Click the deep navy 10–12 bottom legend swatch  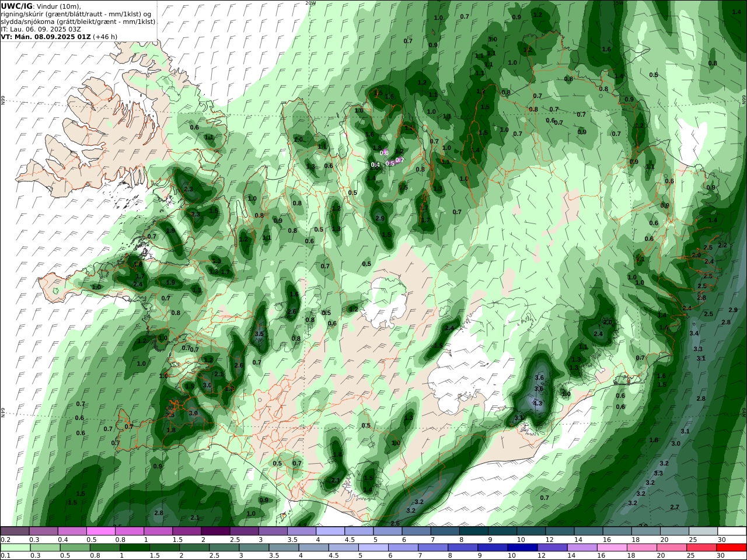[x=522, y=548]
